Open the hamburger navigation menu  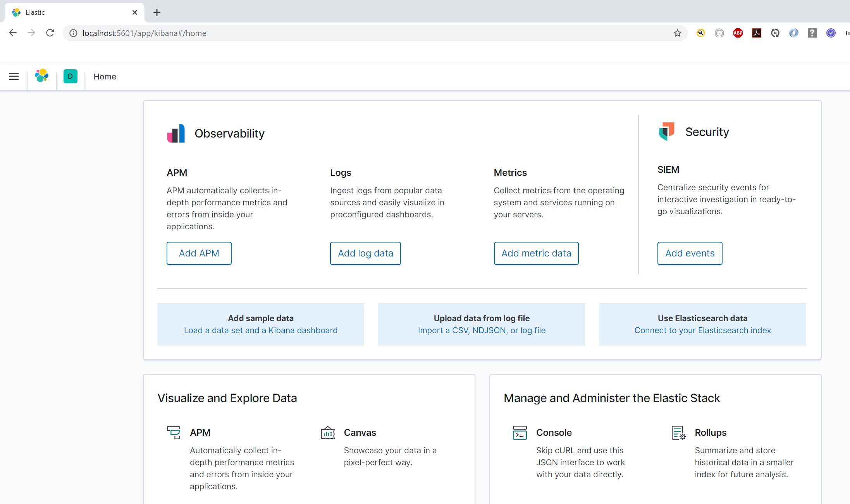tap(14, 76)
